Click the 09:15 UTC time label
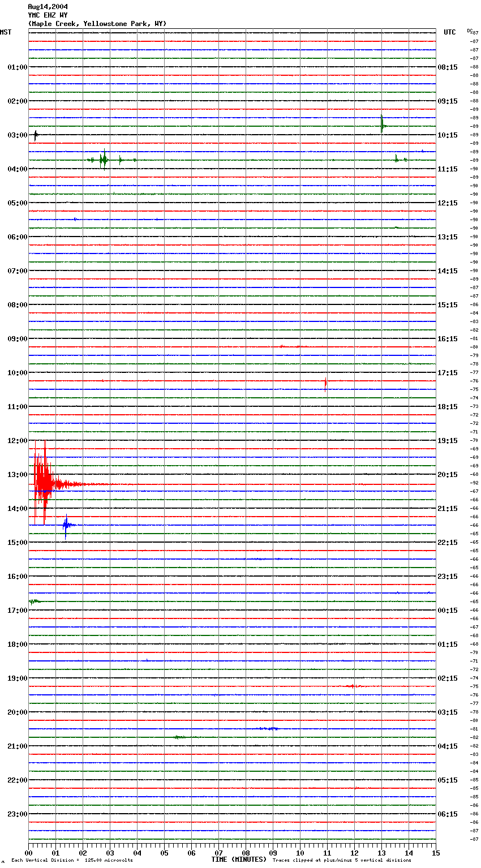The width and height of the screenshot is (481, 868). 448,101
